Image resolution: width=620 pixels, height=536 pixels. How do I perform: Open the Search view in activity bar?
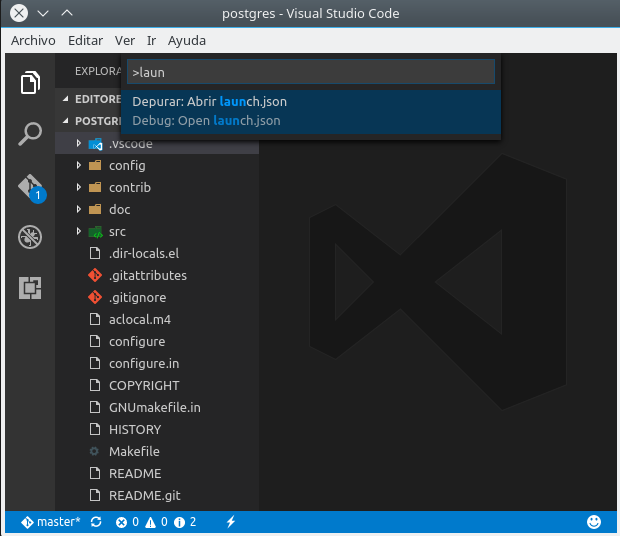click(x=30, y=134)
